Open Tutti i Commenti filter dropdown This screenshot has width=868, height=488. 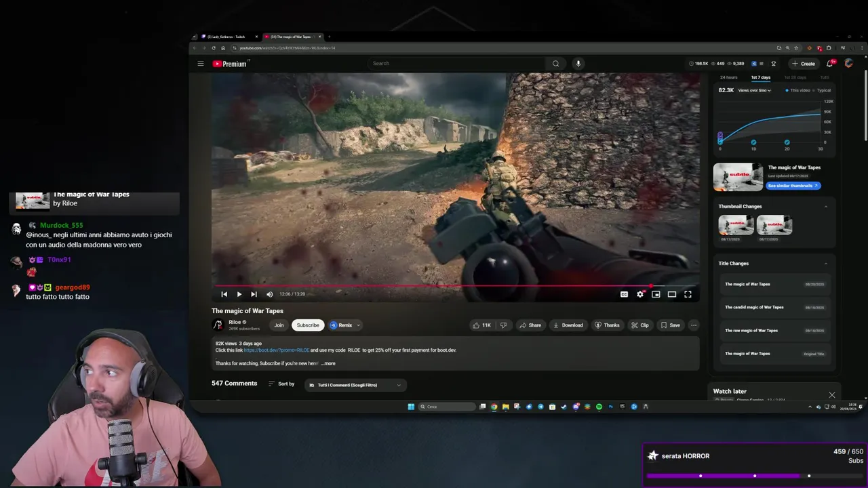tap(355, 385)
